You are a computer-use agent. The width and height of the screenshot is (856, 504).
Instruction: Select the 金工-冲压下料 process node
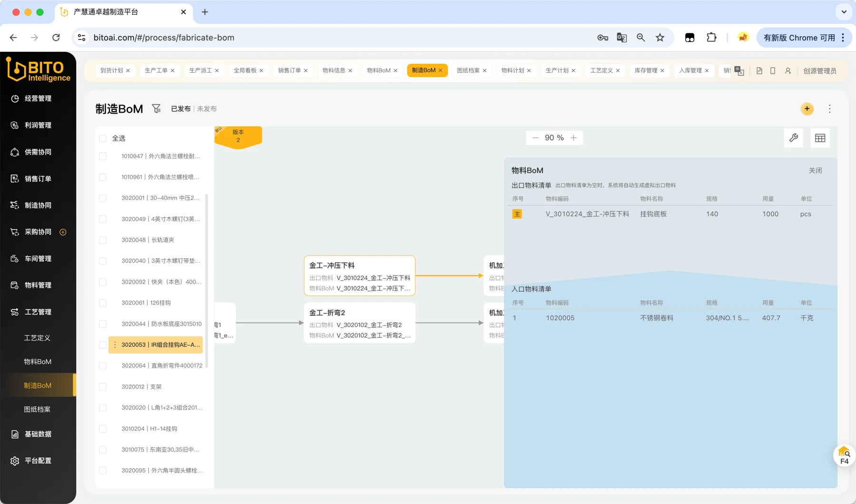[360, 276]
